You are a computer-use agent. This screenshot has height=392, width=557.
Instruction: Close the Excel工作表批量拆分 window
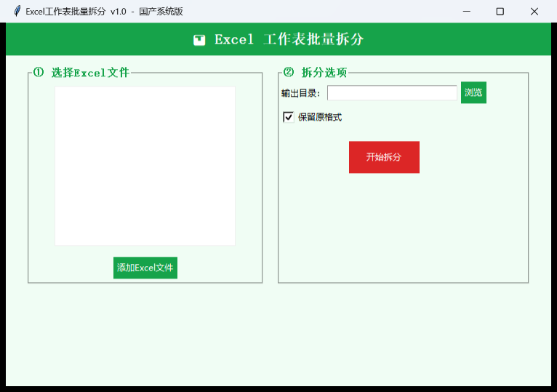534,12
